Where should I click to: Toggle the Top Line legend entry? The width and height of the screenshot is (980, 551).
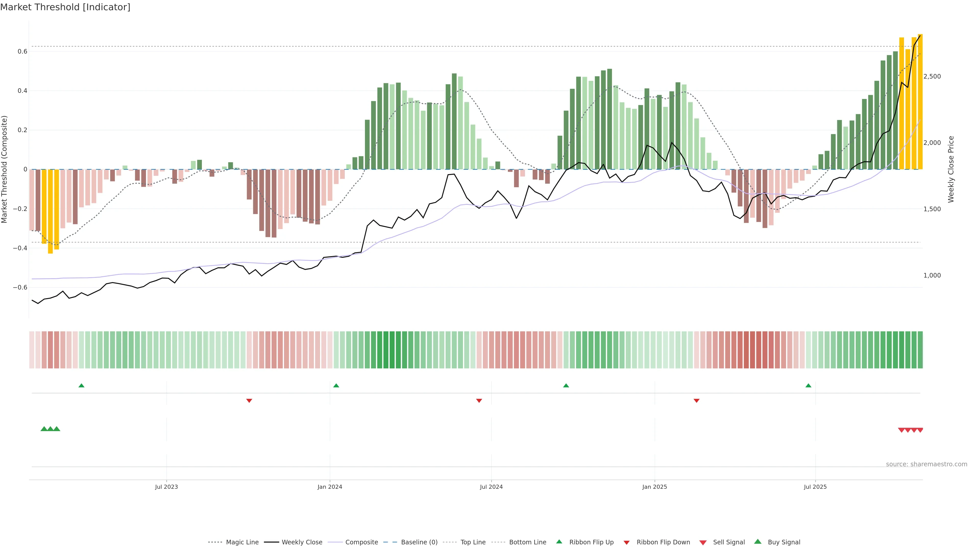pyautogui.click(x=473, y=542)
